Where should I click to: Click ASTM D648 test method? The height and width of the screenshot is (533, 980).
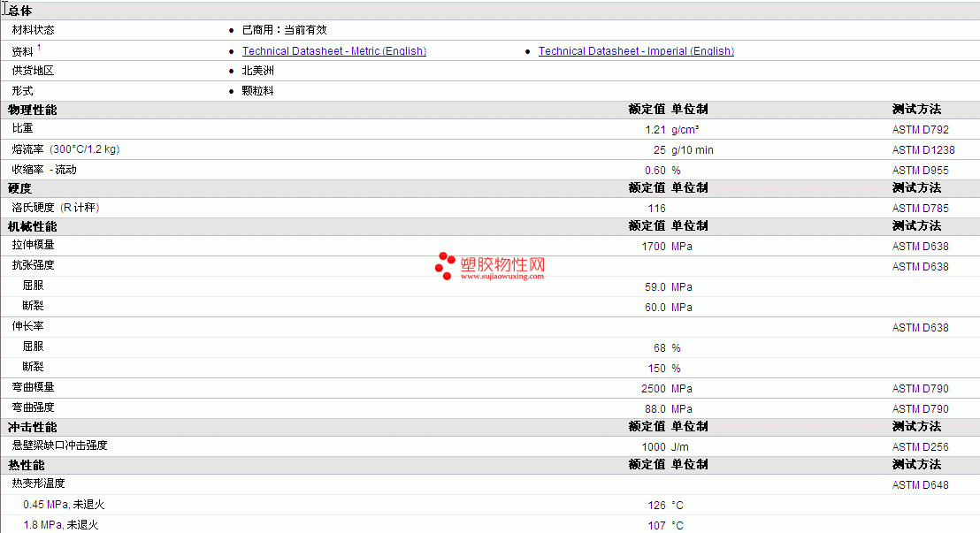pos(920,485)
